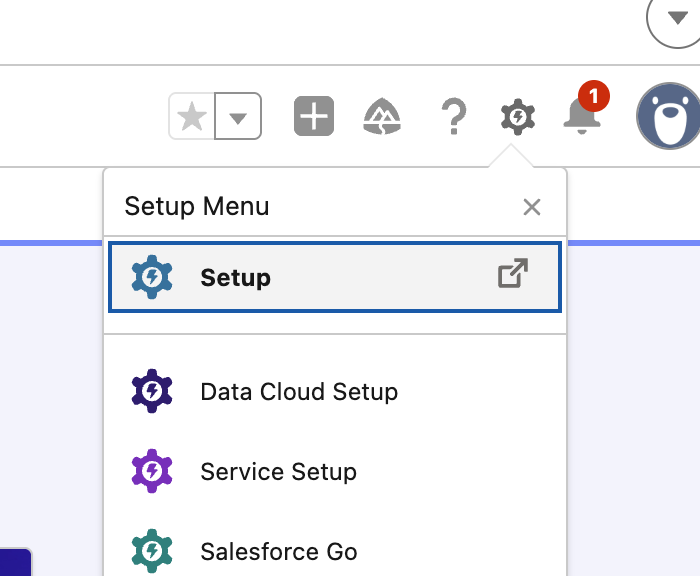The height and width of the screenshot is (576, 700).
Task: Click the circular dropdown arrow at top right
Action: pos(676,19)
